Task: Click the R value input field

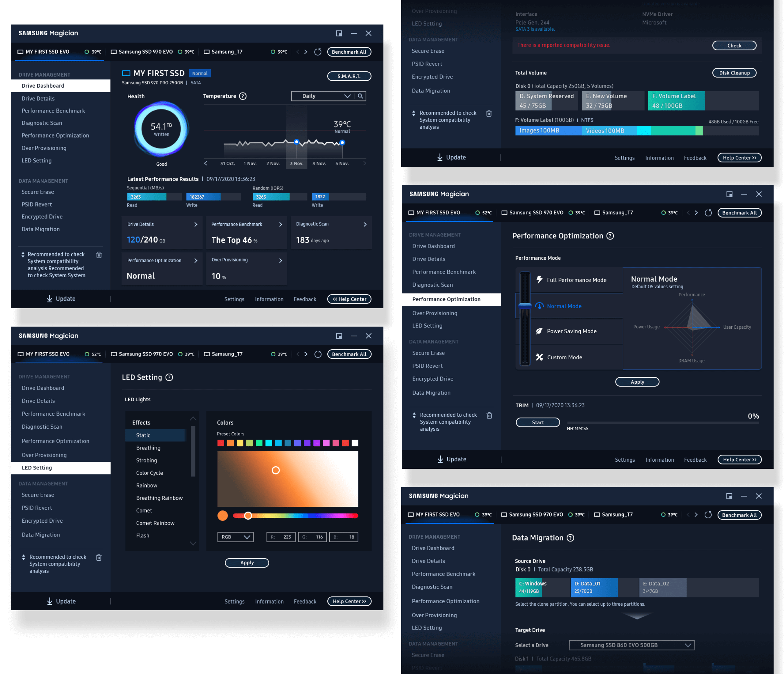Action: point(281,537)
